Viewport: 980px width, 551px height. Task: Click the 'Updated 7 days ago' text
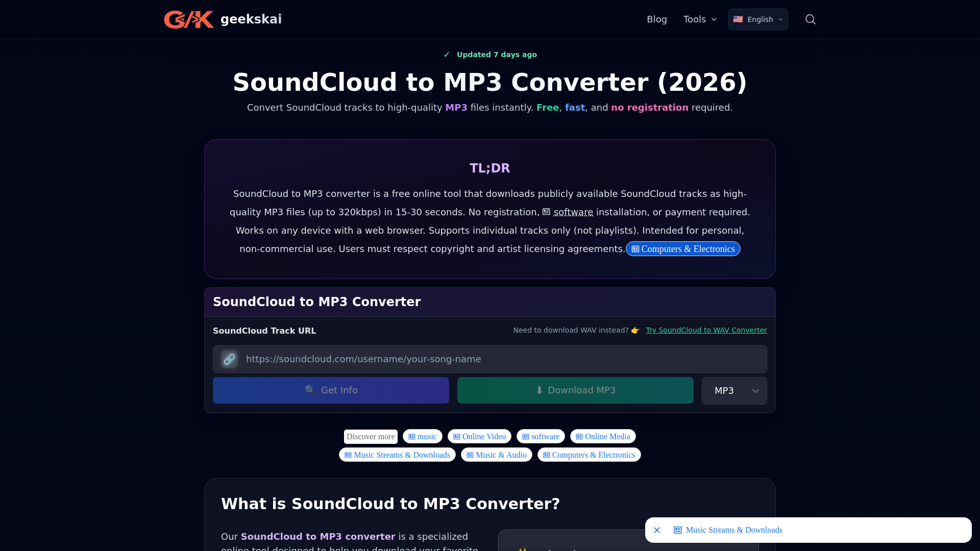pyautogui.click(x=497, y=55)
